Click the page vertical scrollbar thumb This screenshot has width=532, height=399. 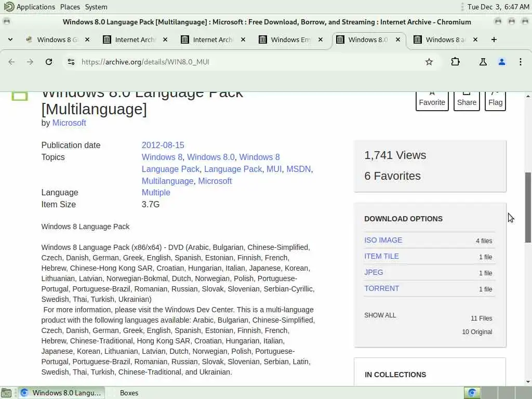(x=528, y=207)
